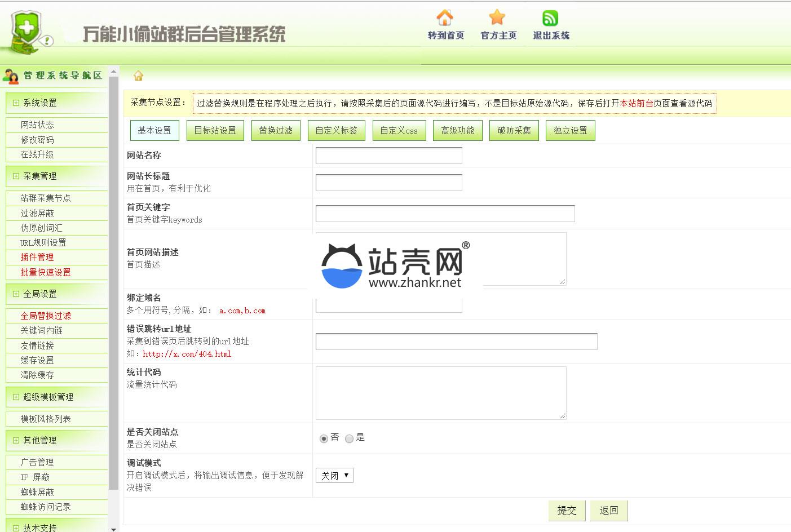The width and height of the screenshot is (791, 532).
Task: Click the example text a.com,b.com
Action: click(x=242, y=311)
